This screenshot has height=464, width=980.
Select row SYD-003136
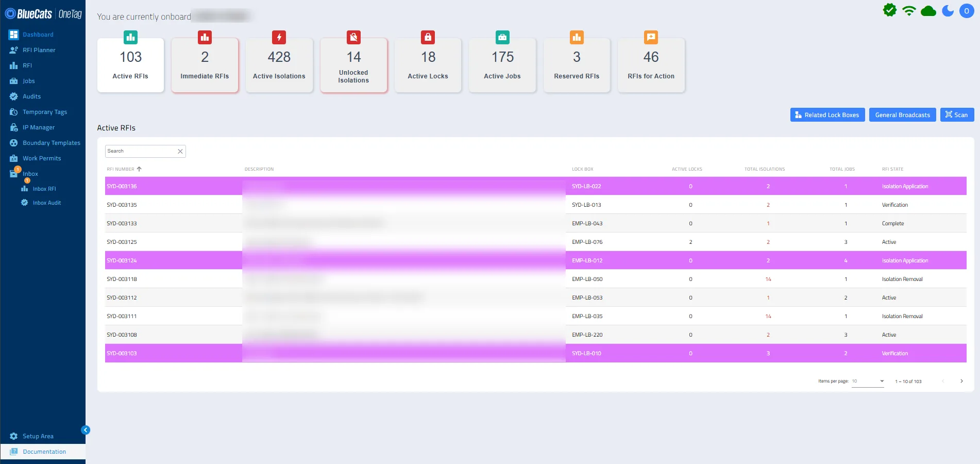click(x=536, y=186)
